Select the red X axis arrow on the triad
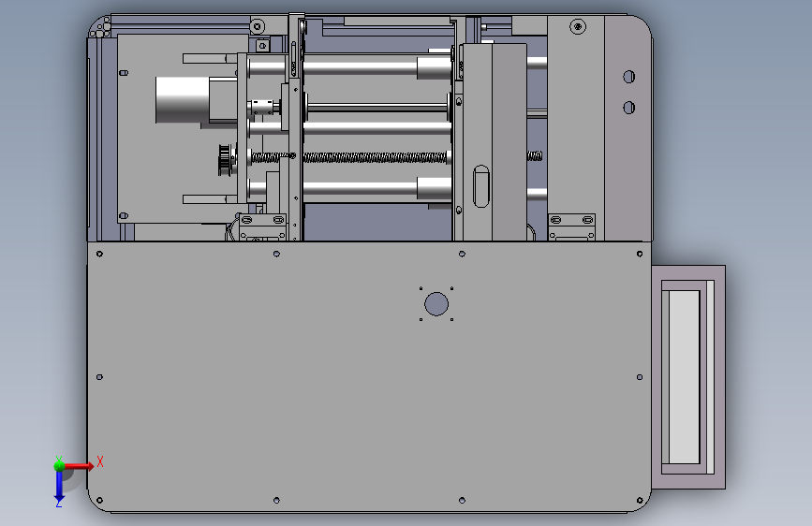Viewport: 812px width, 526px height. click(80, 466)
